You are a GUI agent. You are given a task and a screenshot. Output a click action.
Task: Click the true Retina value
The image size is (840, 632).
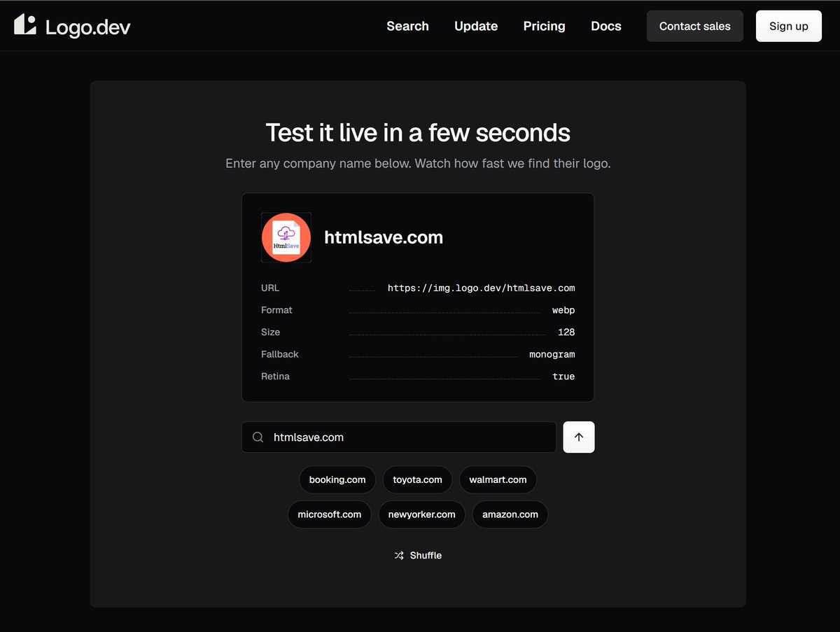(x=563, y=377)
